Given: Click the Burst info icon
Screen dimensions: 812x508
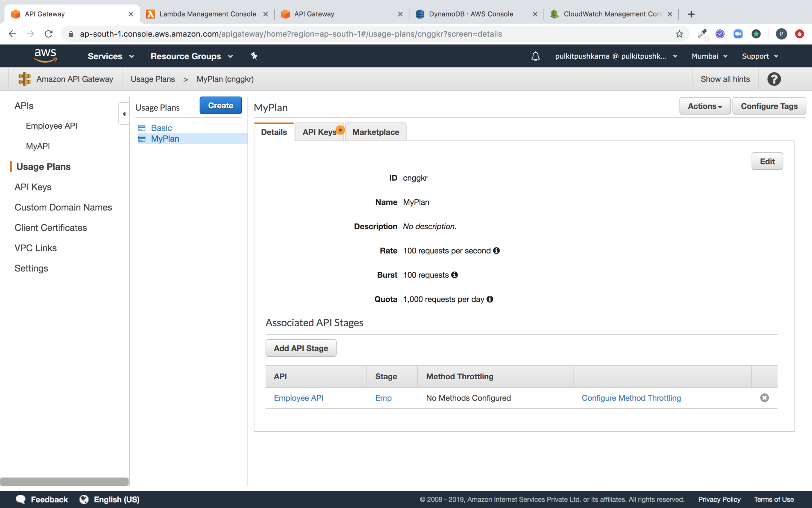Looking at the screenshot, I should pos(454,275).
